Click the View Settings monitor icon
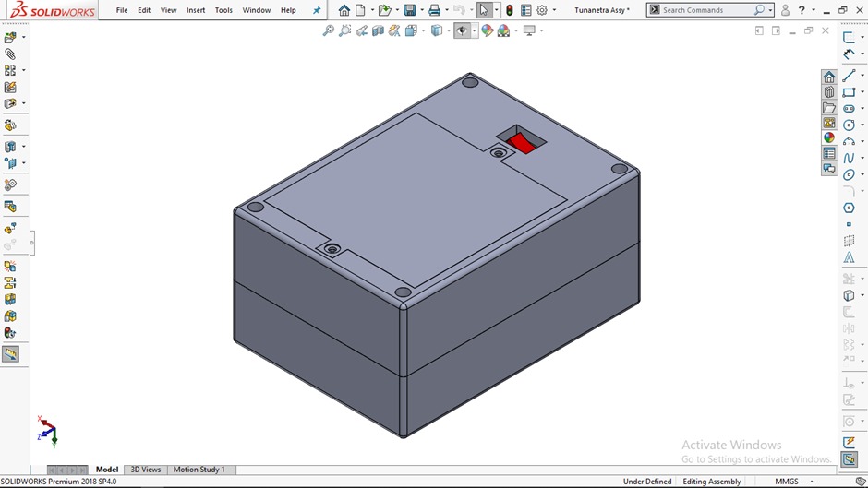The width and height of the screenshot is (868, 488). pos(529,30)
